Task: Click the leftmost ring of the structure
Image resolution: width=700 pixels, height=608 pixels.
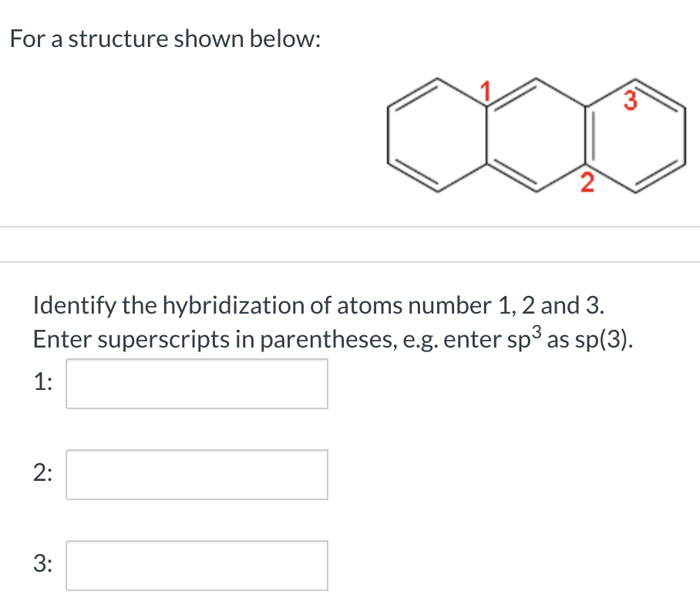Action: (436, 133)
